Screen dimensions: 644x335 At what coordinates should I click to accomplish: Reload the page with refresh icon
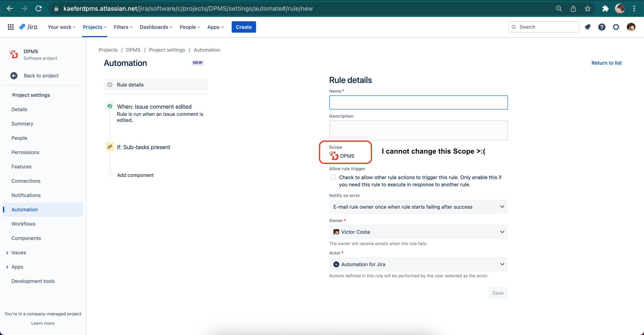(38, 8)
